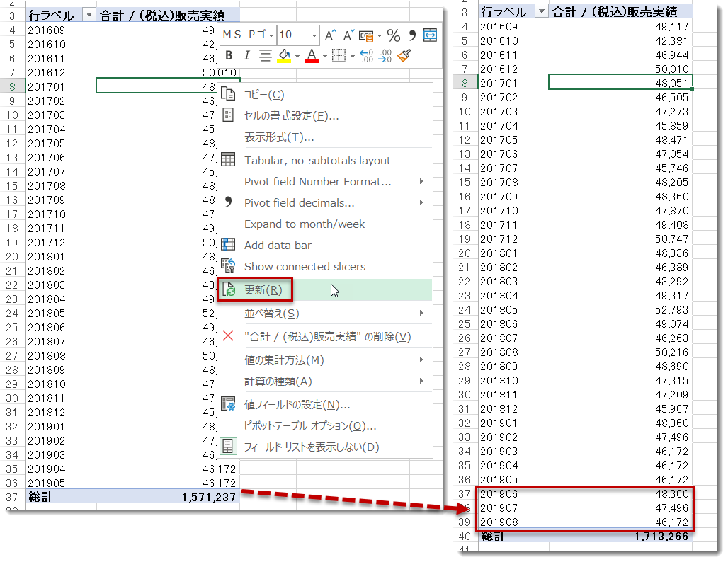Click the percent style icon

coord(394,35)
